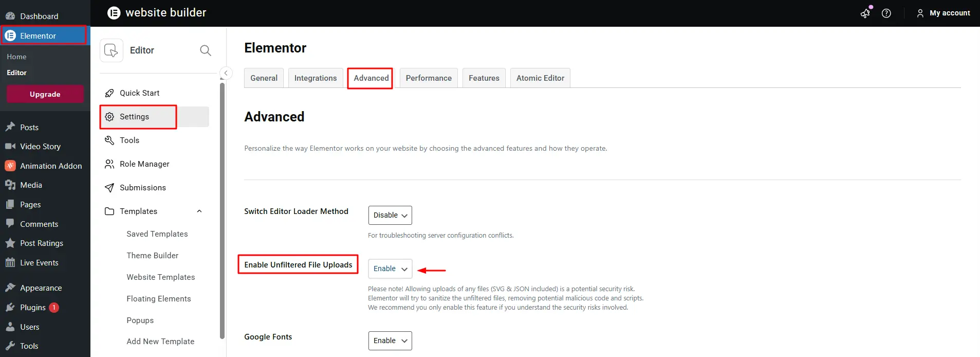Switch to the Advanced tab

pos(371,78)
